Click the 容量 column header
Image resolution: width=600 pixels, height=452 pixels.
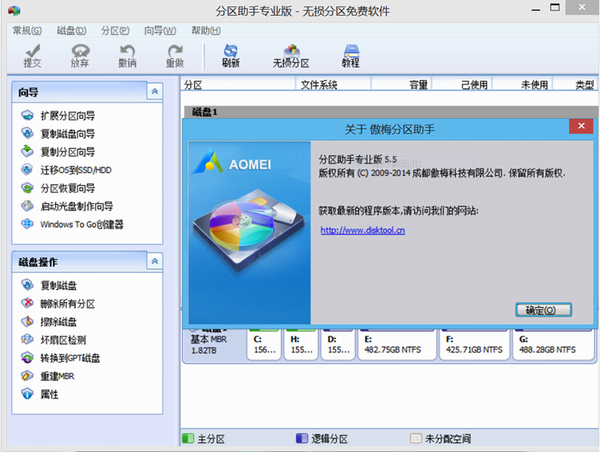pyautogui.click(x=401, y=85)
